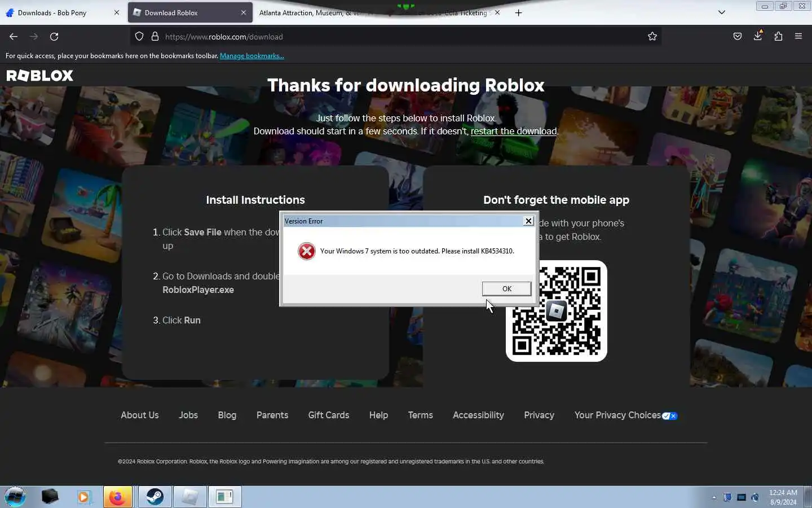Image resolution: width=812 pixels, height=508 pixels.
Task: Click Firefox in the taskbar
Action: point(117,497)
